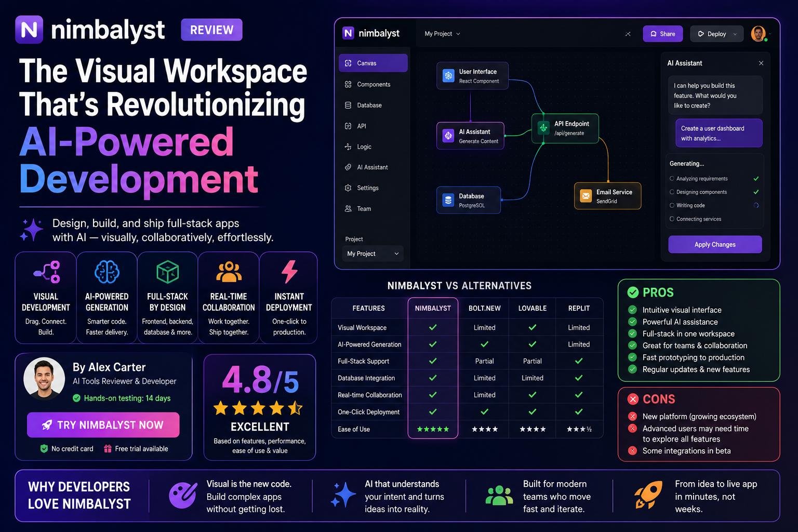
Task: Click the Deploy button label
Action: coord(716,34)
